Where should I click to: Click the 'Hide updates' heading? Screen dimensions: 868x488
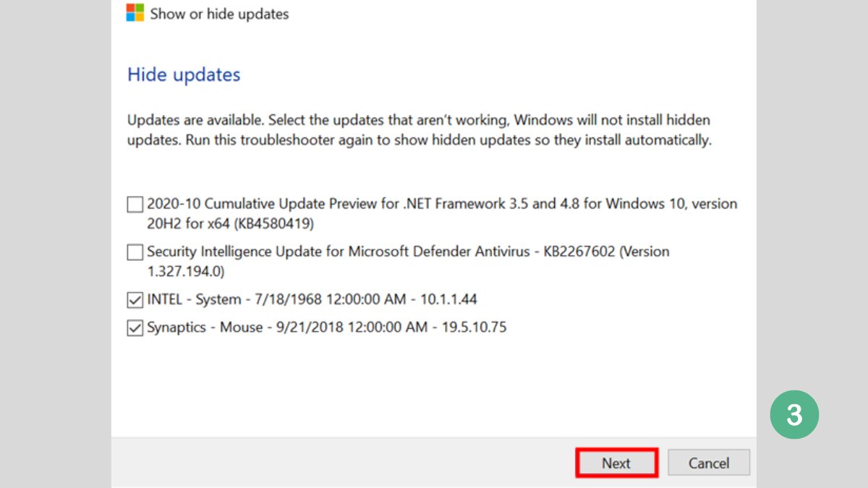click(x=184, y=74)
